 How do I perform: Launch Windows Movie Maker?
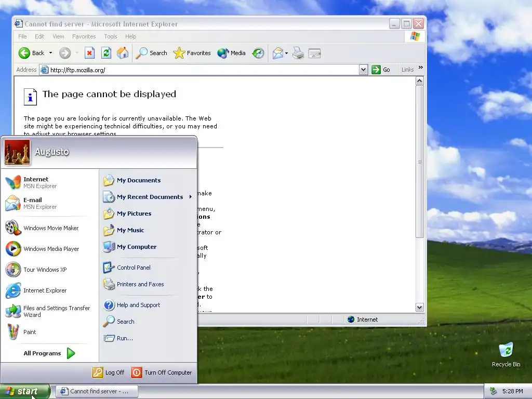(49, 228)
